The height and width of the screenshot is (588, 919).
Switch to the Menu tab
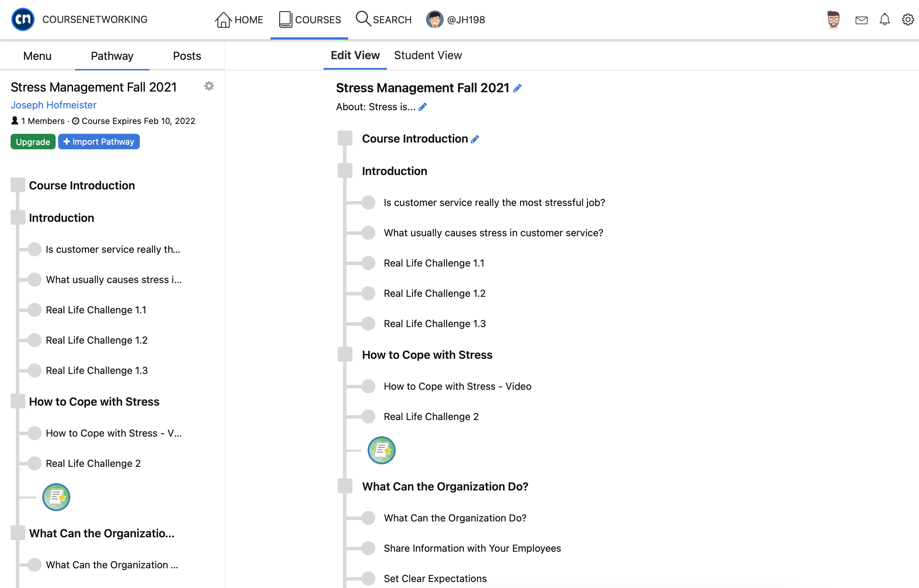[x=37, y=56]
